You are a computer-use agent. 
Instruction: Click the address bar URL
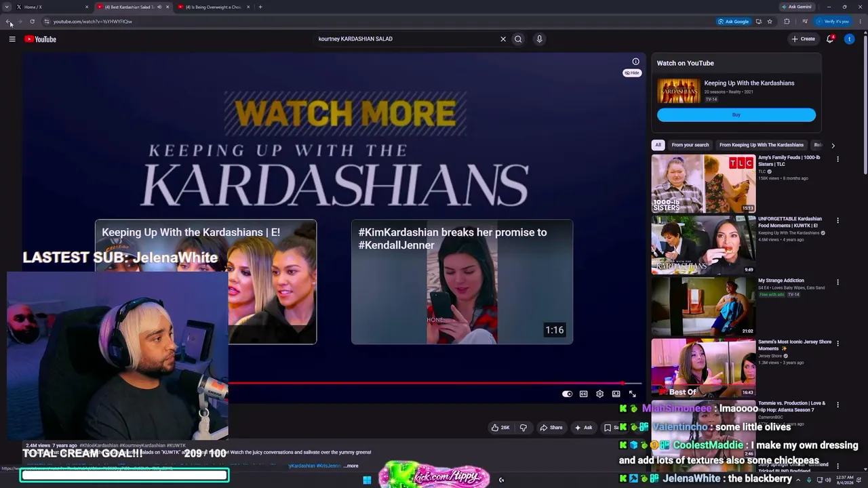[x=93, y=22]
